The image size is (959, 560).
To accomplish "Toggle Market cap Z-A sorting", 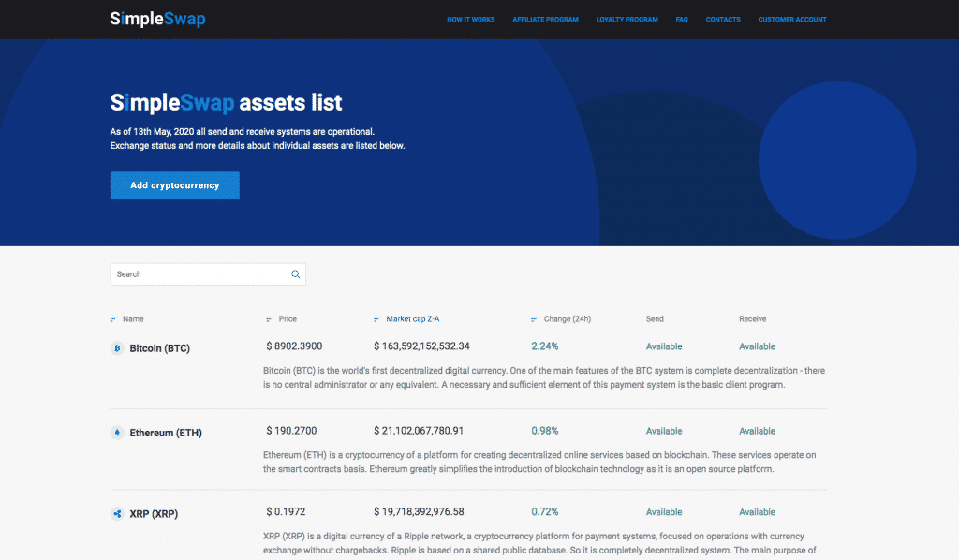I will point(413,319).
